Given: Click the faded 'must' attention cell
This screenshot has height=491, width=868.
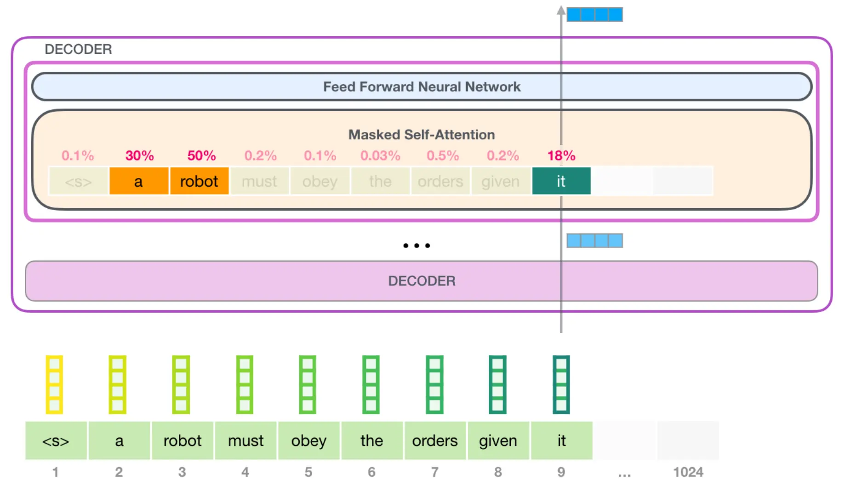Looking at the screenshot, I should point(259,181).
